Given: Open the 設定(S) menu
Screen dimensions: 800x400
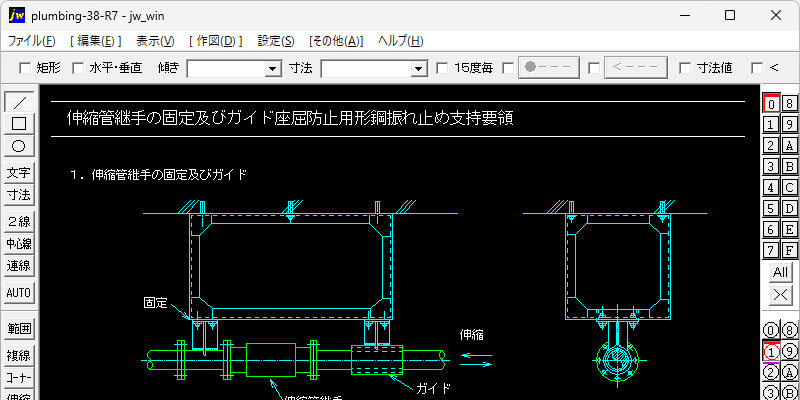Looking at the screenshot, I should coord(276,41).
